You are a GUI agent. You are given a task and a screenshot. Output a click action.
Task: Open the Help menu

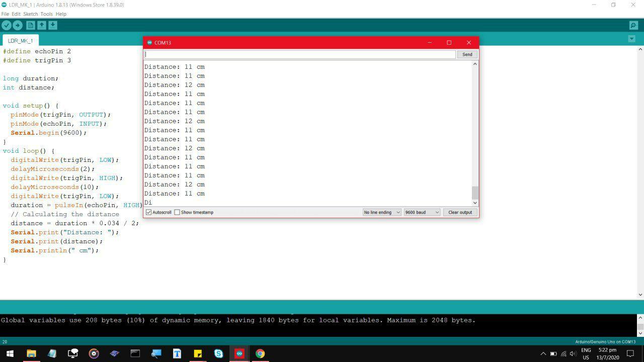pos(61,14)
